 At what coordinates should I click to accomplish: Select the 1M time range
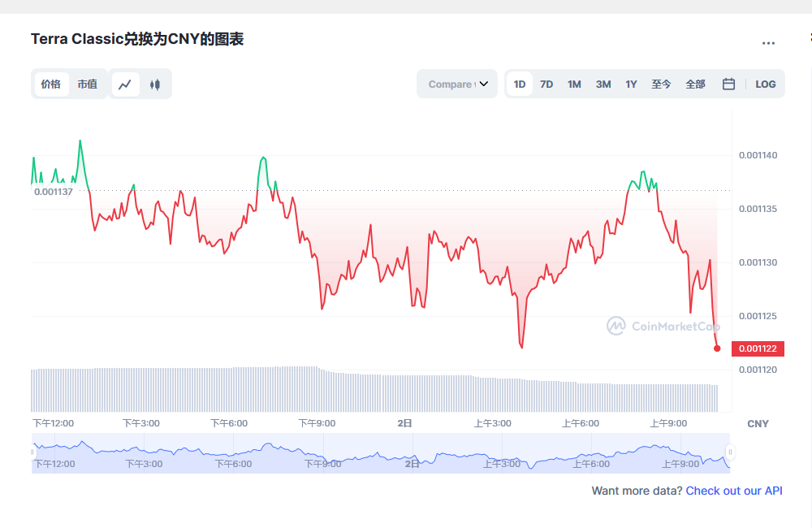pyautogui.click(x=574, y=84)
